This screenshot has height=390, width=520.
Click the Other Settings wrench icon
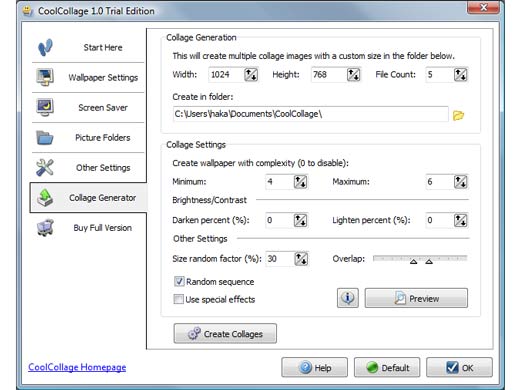pos(45,167)
